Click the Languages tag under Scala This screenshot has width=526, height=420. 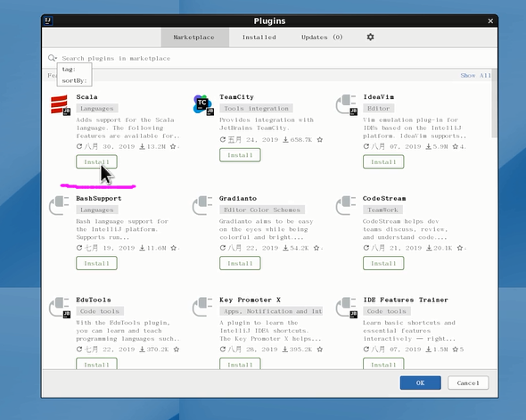coord(97,109)
